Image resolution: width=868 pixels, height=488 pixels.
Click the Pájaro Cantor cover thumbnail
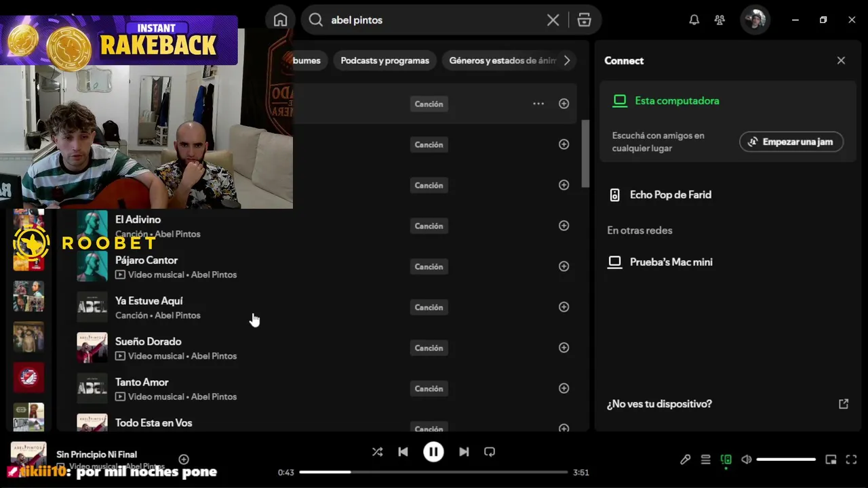[92, 266]
